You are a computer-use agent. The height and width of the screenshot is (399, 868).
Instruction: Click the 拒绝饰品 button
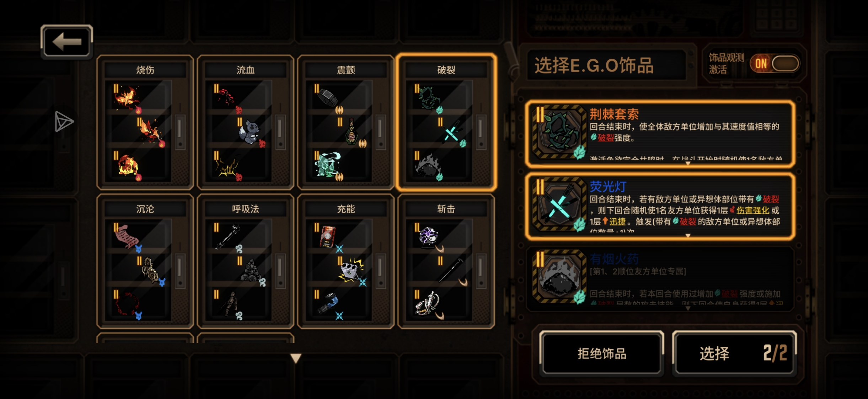(x=601, y=353)
